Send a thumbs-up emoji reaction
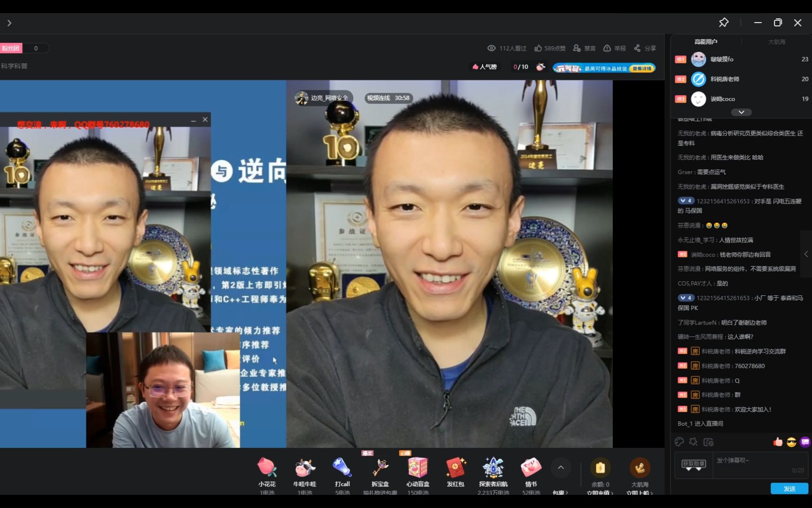Image resolution: width=812 pixels, height=508 pixels. (778, 442)
